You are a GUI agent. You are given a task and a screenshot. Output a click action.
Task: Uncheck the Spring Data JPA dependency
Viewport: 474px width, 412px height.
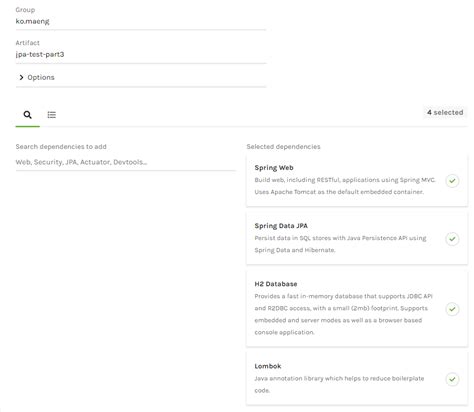tap(452, 239)
